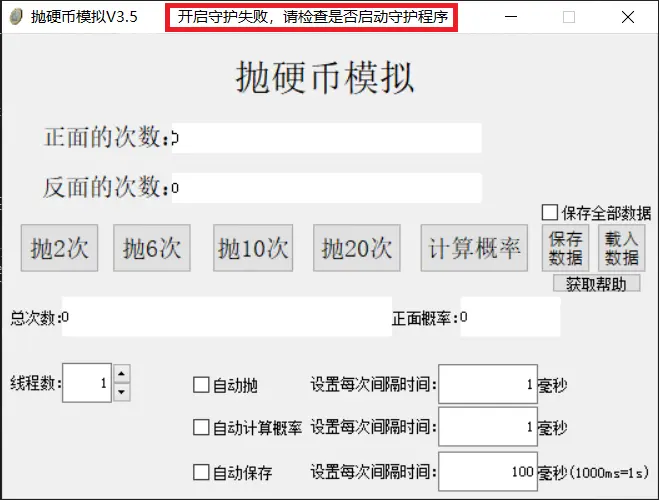660x500 pixels.
Task: Click the 正面概率 result field
Action: tap(509, 318)
